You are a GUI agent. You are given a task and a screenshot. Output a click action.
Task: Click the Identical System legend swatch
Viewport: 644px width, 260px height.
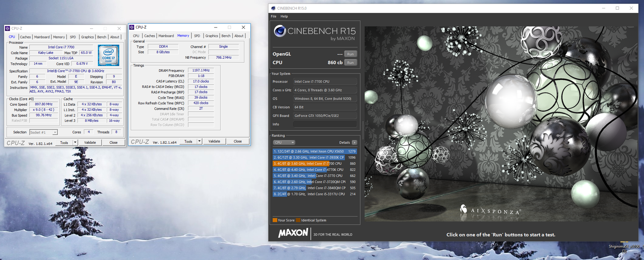[x=298, y=220]
